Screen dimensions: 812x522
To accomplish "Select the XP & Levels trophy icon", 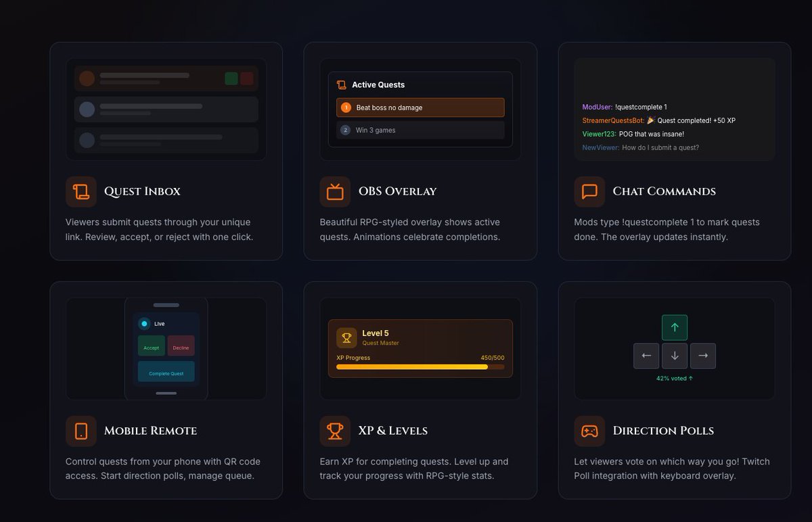I will 334,431.
